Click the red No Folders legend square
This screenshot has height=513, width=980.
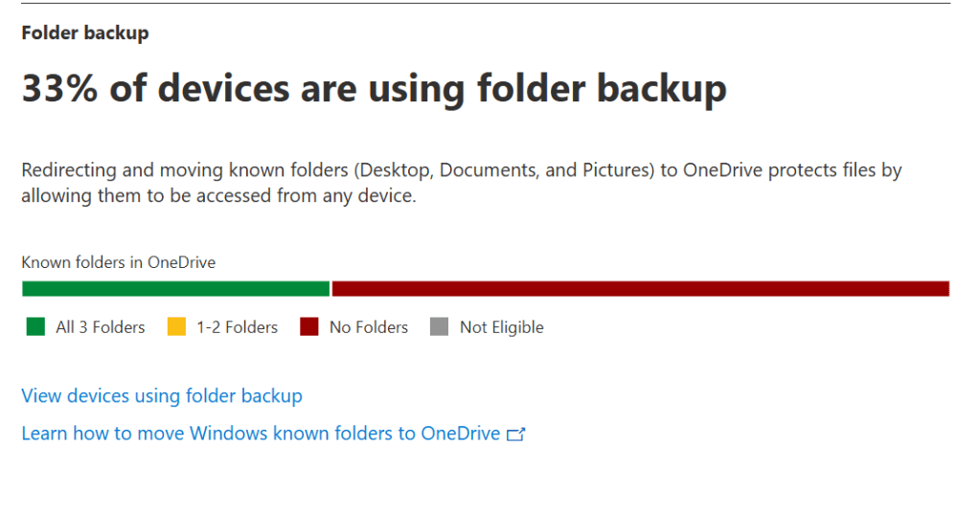click(x=308, y=327)
